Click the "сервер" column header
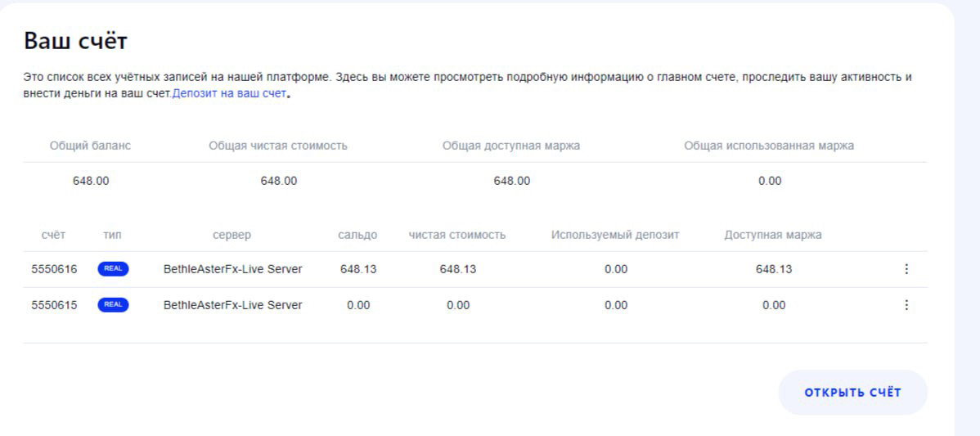The width and height of the screenshot is (980, 436). [x=232, y=235]
